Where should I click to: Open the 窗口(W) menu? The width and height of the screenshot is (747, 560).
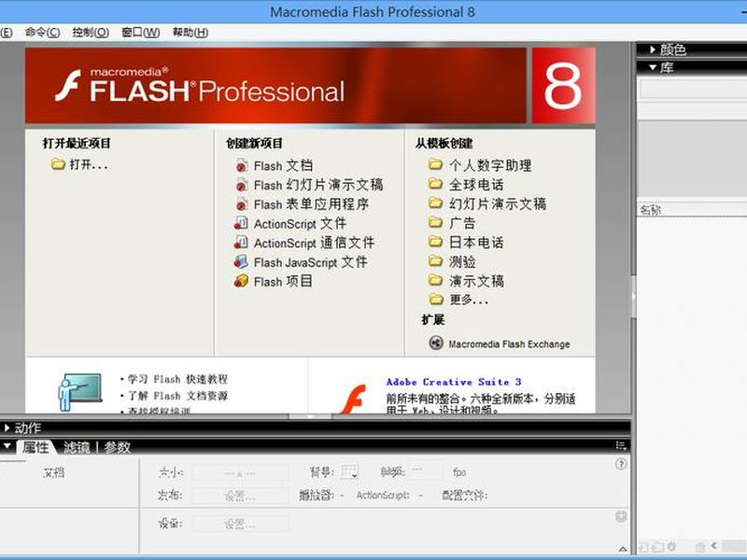[x=141, y=33]
